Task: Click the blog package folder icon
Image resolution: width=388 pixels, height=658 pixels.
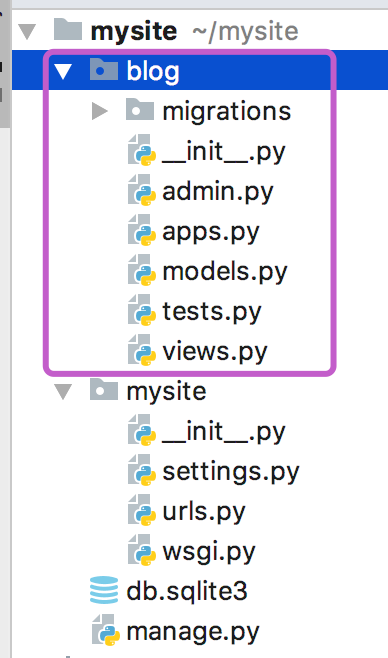Action: coord(104,69)
